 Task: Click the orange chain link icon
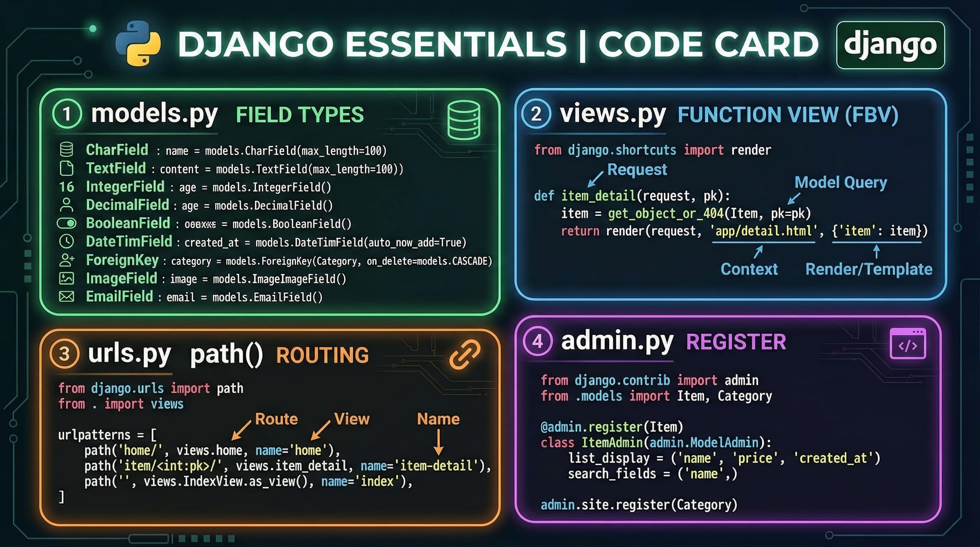pos(465,354)
